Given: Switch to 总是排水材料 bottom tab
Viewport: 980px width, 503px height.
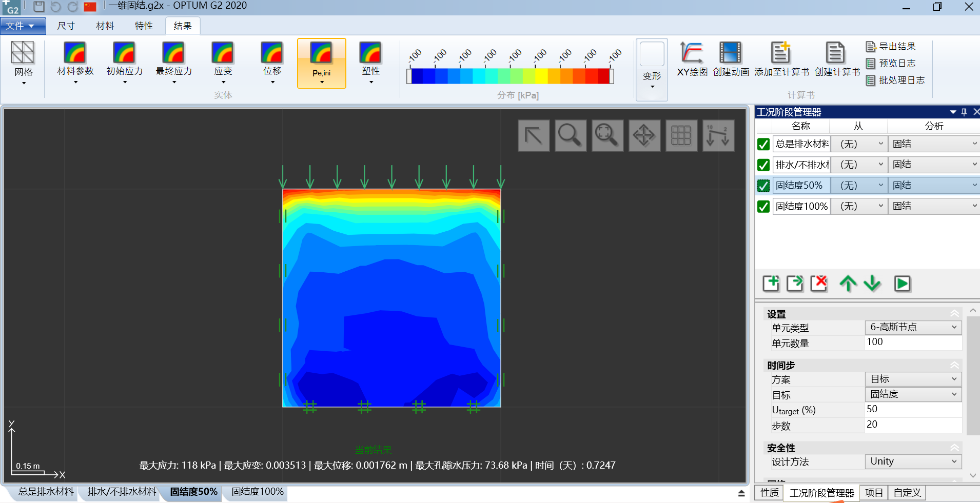Looking at the screenshot, I should (46, 492).
